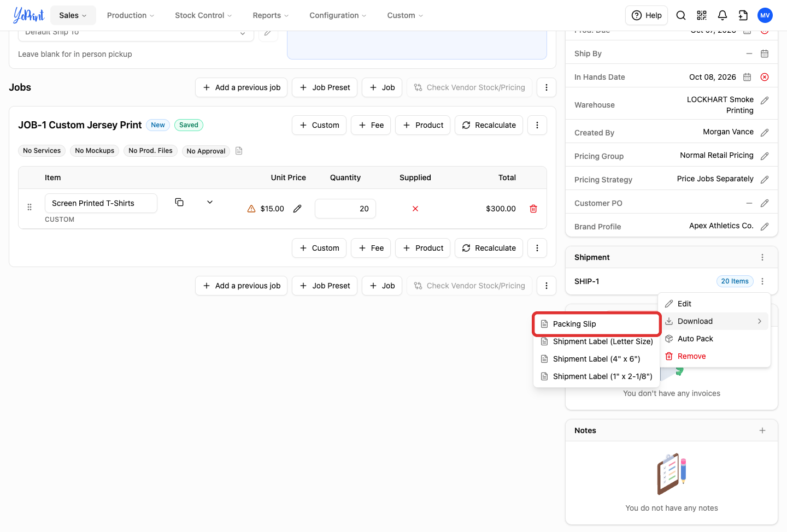Open the Ship By calendar picker

pyautogui.click(x=765, y=54)
